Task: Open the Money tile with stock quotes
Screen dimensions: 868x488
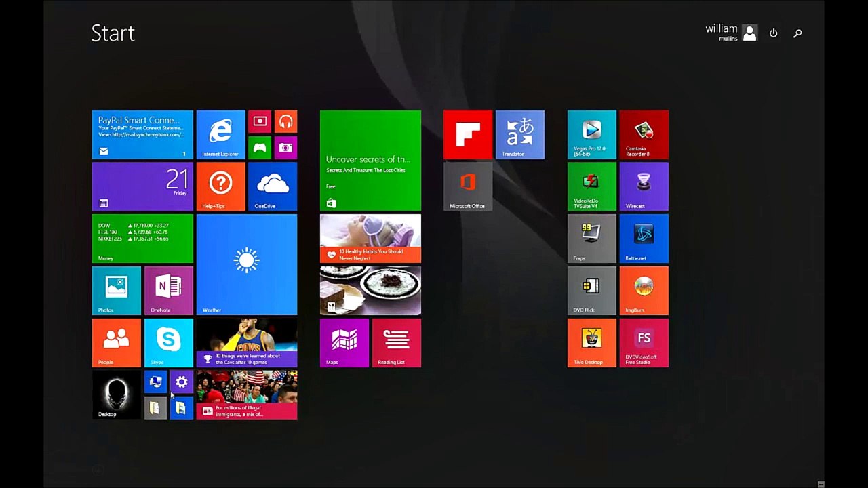Action: click(142, 239)
